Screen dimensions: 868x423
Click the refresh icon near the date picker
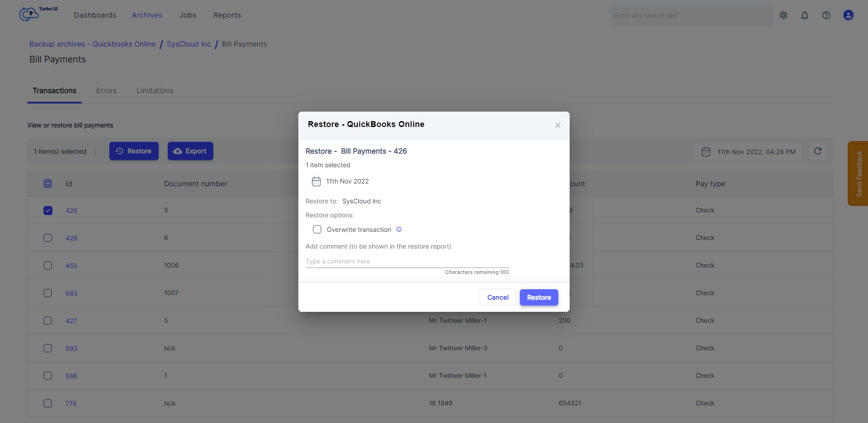point(818,151)
